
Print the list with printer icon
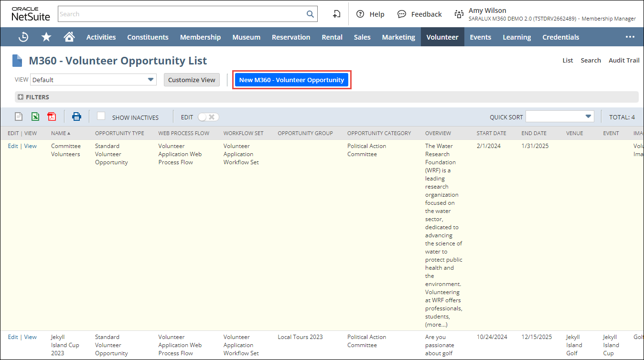pos(76,116)
